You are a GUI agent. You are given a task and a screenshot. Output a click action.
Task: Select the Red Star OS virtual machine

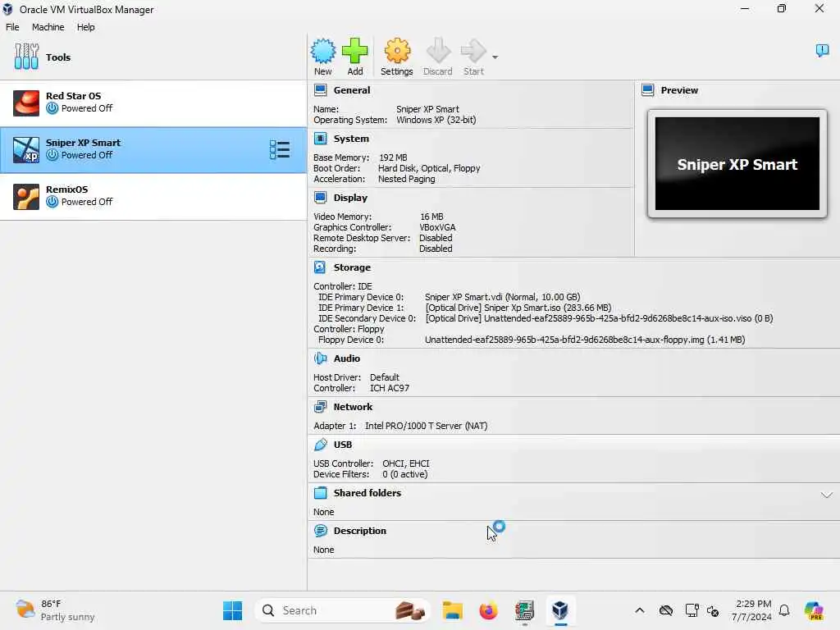click(x=153, y=103)
